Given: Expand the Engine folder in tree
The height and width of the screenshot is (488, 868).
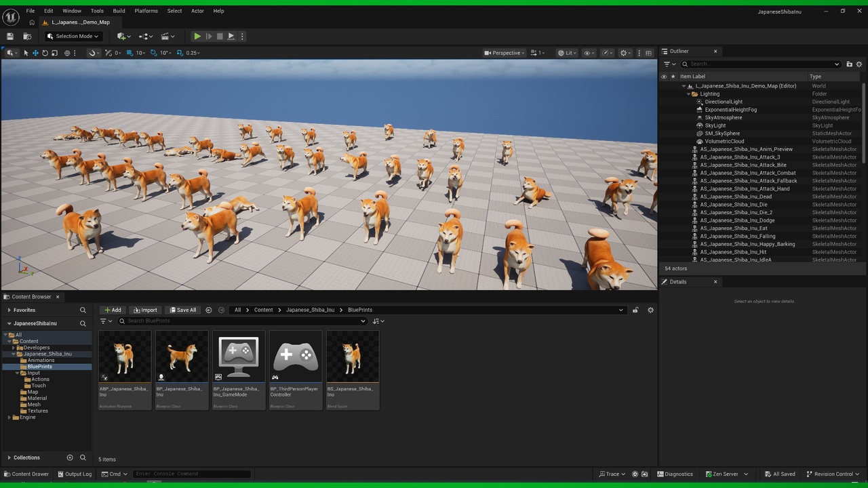Looking at the screenshot, I should coord(9,418).
